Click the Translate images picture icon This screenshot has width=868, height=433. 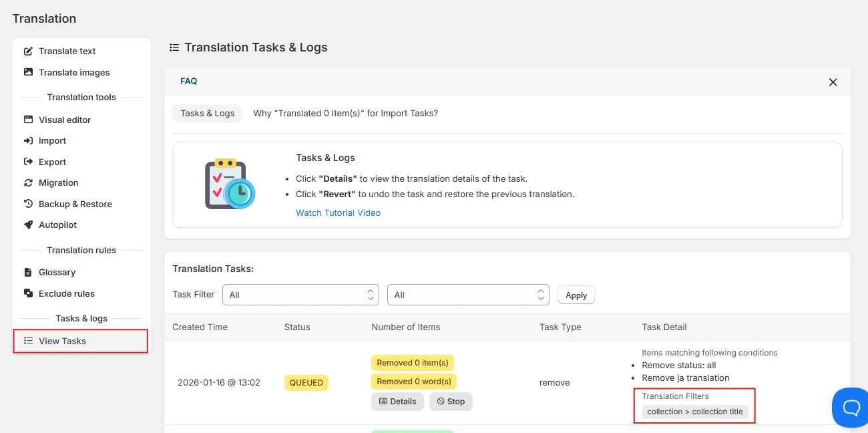[28, 72]
